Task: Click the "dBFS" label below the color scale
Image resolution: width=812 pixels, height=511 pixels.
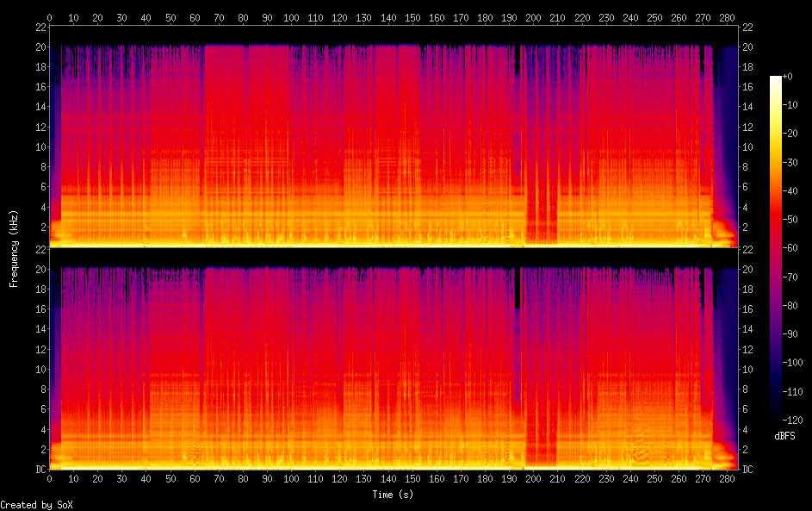Action: coord(784,437)
